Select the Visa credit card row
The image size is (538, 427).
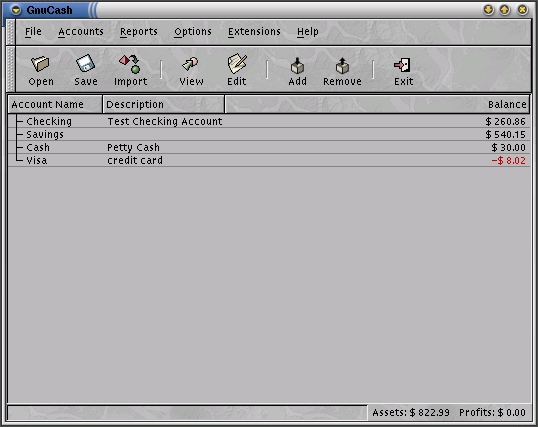pos(269,160)
